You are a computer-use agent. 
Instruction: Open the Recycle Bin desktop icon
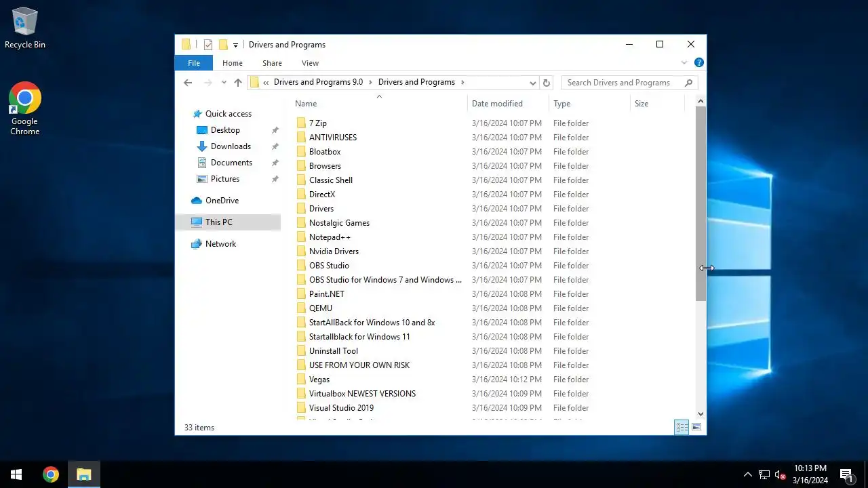(x=25, y=28)
